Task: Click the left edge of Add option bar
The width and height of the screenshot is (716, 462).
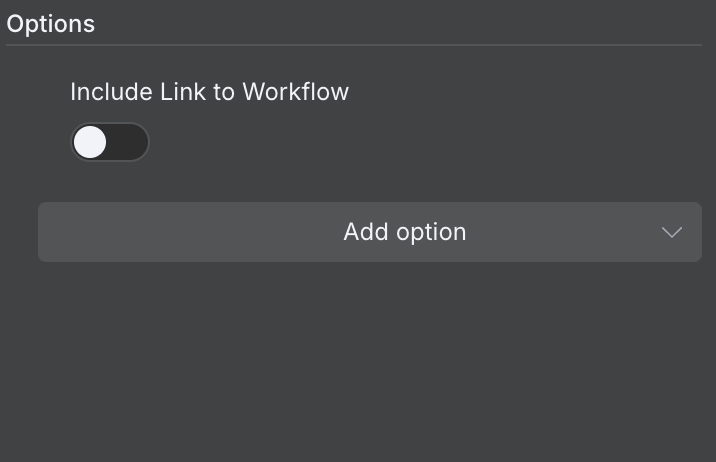Action: click(50, 232)
